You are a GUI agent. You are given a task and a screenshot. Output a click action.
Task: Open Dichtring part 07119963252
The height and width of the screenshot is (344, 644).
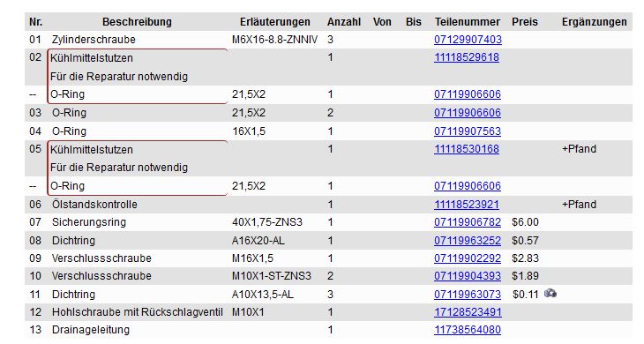(x=468, y=240)
